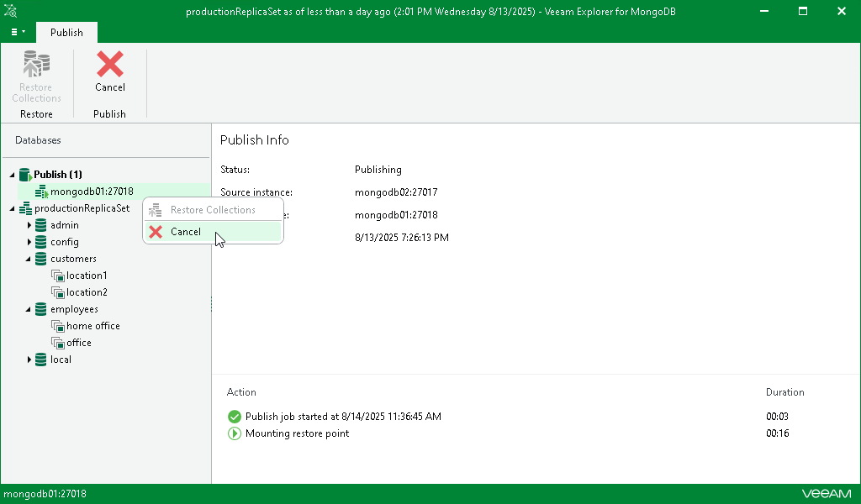
Task: Collapse the productionReplicaSet node
Action: pos(12,208)
